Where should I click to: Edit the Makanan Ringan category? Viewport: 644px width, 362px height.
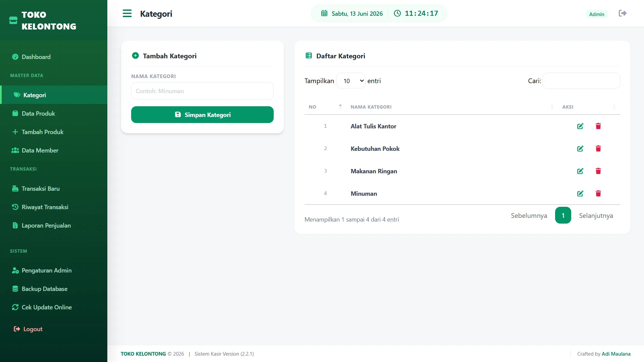pos(580,171)
